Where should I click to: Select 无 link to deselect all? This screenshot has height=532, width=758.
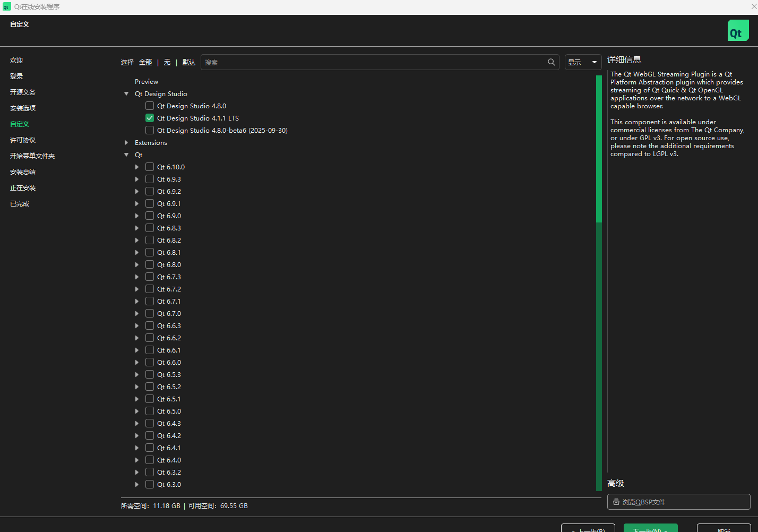(167, 62)
